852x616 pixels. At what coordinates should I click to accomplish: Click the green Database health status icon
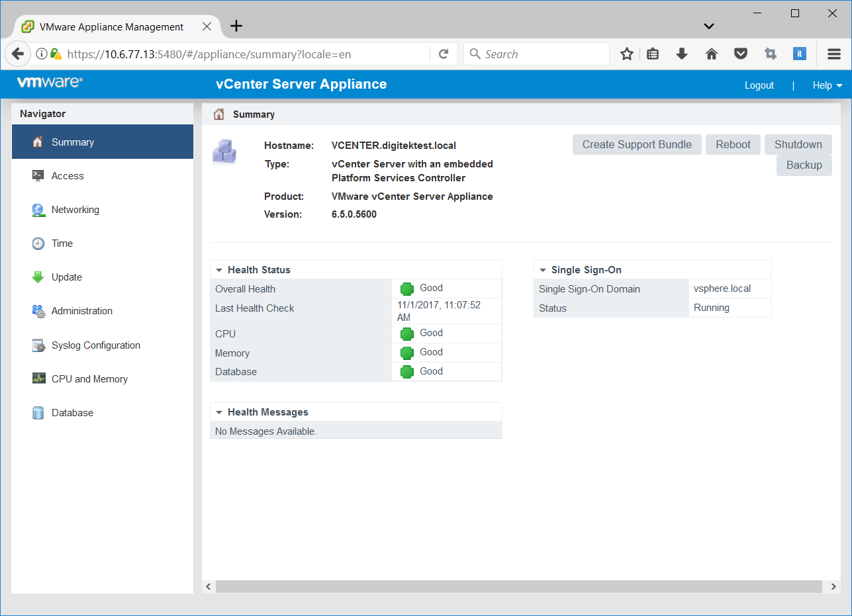tap(407, 372)
